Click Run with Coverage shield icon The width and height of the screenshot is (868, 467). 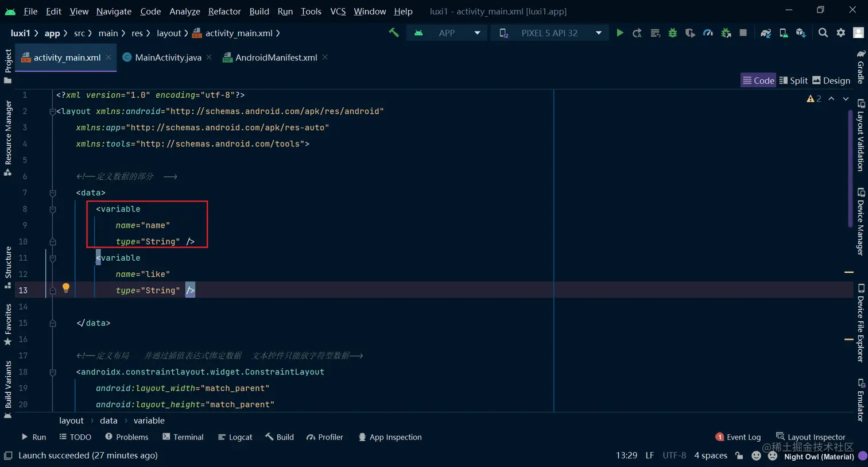pyautogui.click(x=691, y=33)
